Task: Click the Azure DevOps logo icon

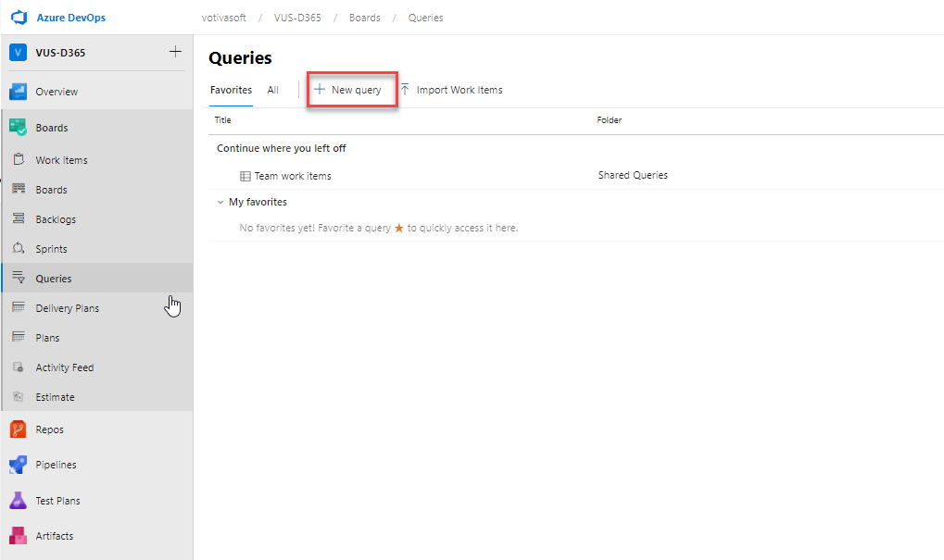Action: pyautogui.click(x=19, y=18)
